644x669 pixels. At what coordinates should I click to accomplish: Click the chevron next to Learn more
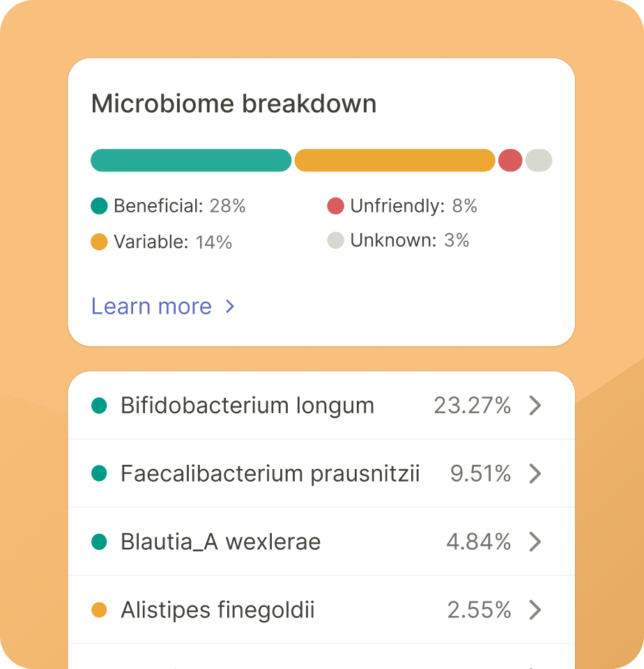230,307
